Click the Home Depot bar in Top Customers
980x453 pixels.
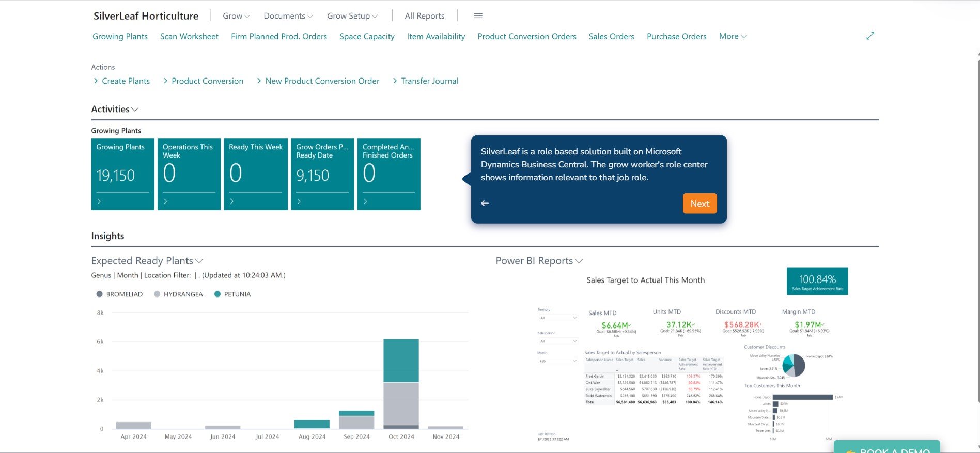pos(802,397)
